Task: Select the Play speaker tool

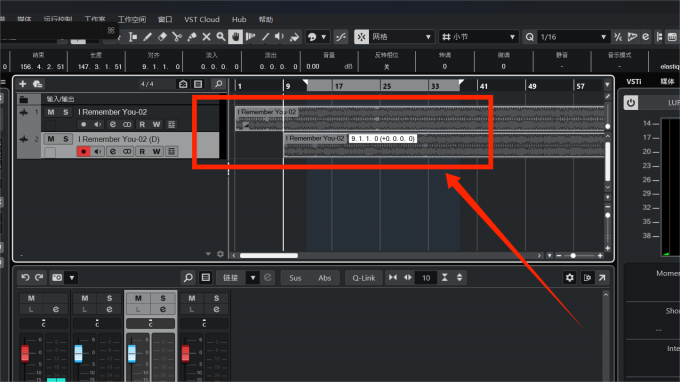Action: (280, 37)
